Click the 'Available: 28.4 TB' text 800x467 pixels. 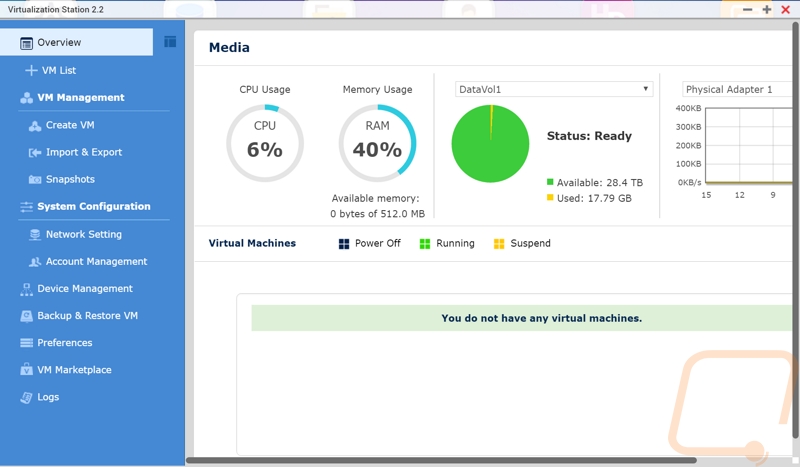(x=599, y=183)
